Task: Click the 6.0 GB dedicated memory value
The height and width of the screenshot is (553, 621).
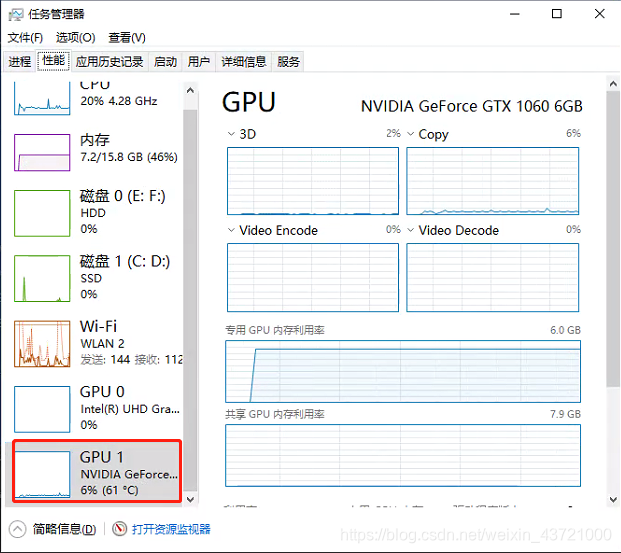Action: (x=565, y=330)
